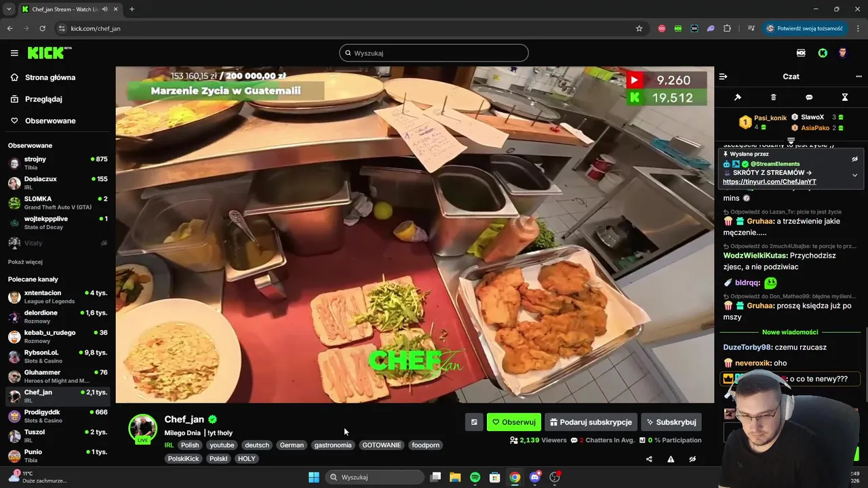The image size is (868, 488).
Task: Switch to Chrome in the taskbar
Action: click(515, 477)
